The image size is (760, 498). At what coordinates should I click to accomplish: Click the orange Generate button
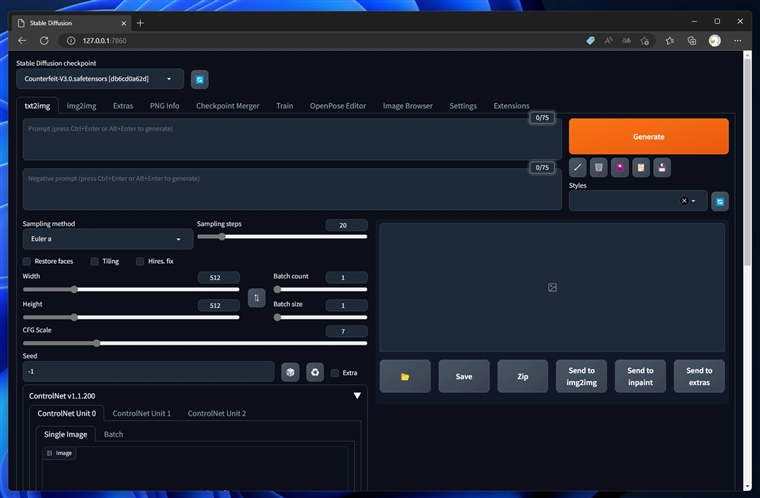tap(649, 137)
